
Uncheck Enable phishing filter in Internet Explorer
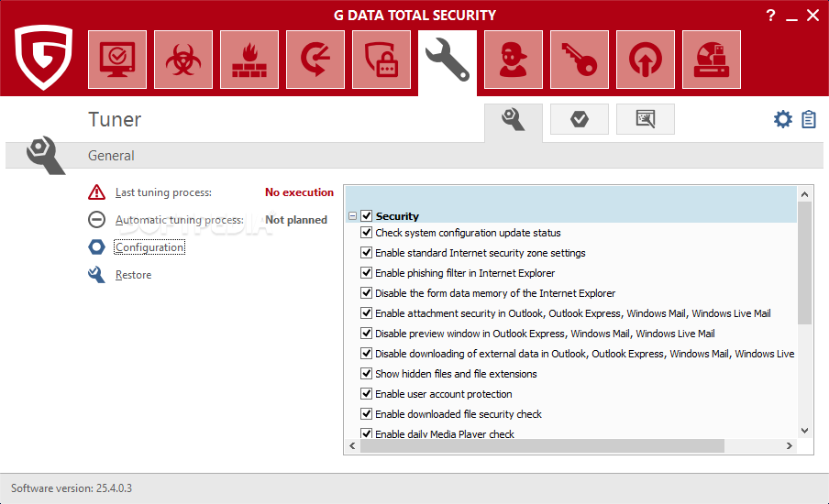coord(367,272)
